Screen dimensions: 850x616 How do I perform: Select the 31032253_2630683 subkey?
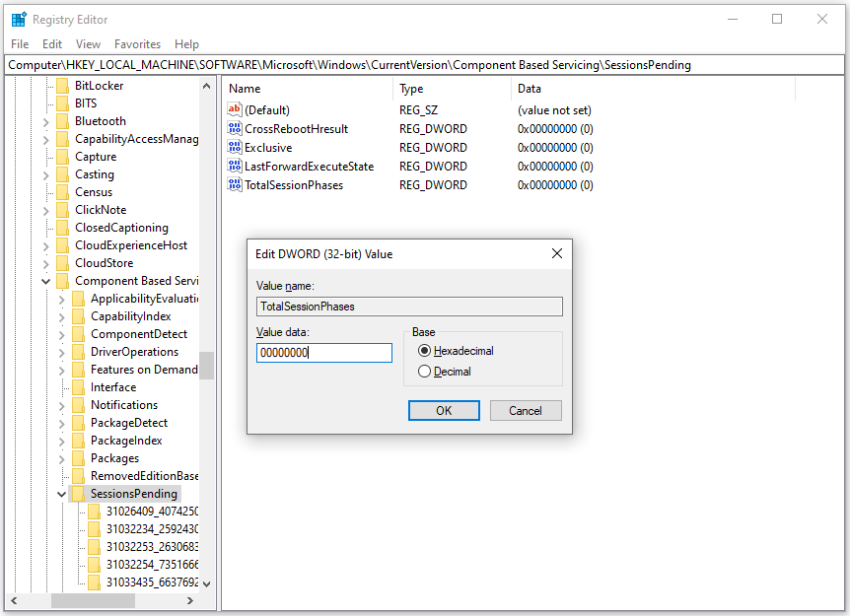[152, 547]
